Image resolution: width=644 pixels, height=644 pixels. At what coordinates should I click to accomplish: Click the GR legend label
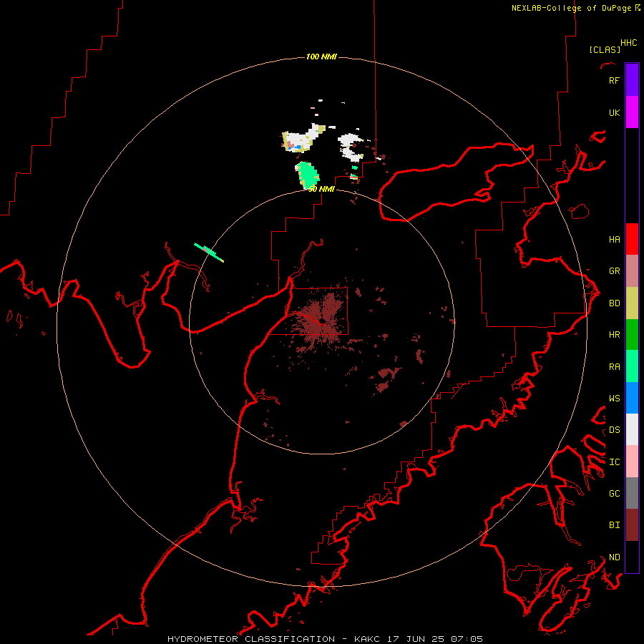(x=614, y=270)
